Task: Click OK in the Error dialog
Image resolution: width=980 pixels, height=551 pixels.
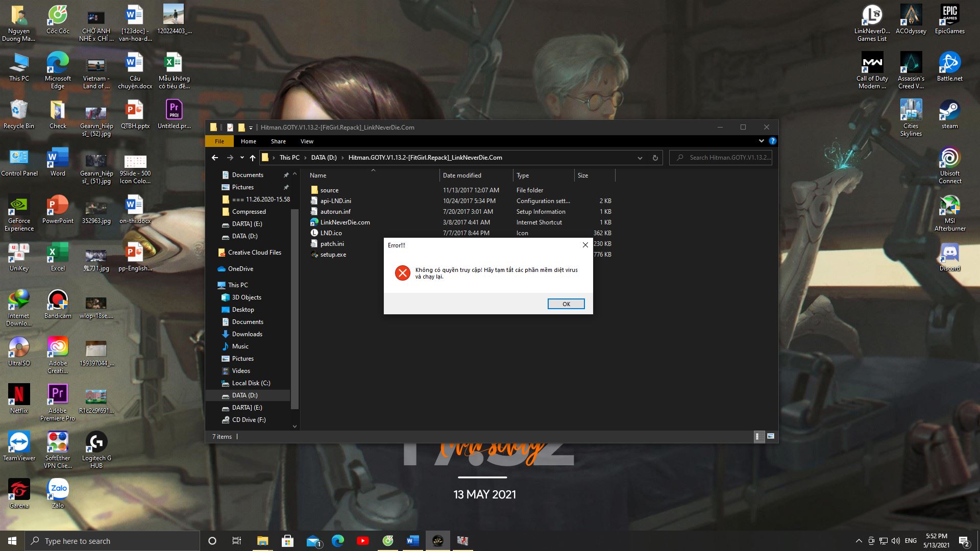Action: point(566,304)
